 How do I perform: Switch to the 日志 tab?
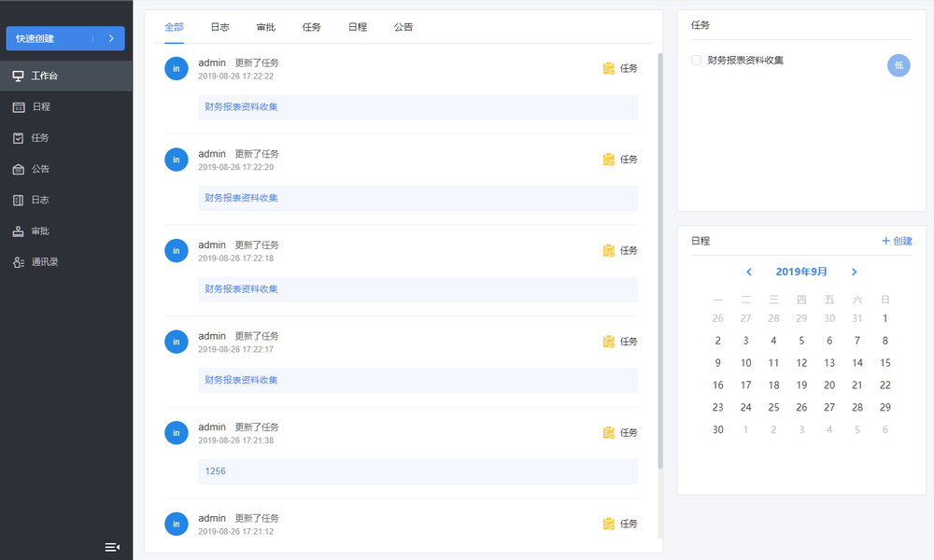[x=219, y=27]
